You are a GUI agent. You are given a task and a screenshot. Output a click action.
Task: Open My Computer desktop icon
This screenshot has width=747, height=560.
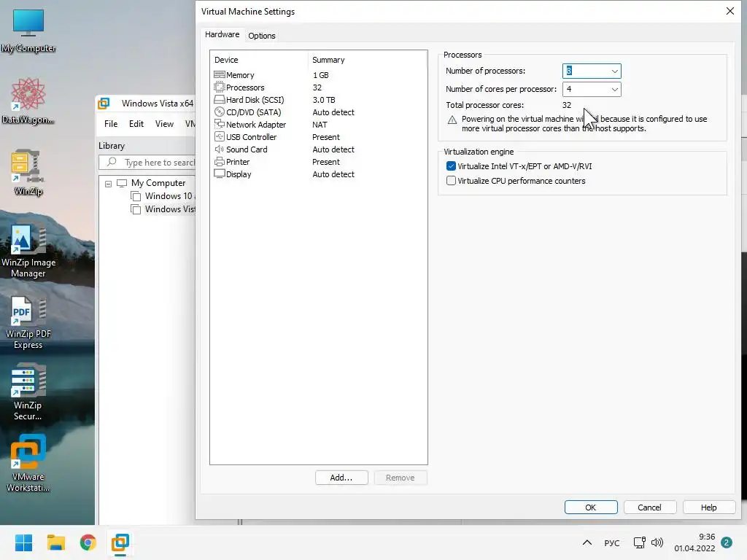coord(28,31)
